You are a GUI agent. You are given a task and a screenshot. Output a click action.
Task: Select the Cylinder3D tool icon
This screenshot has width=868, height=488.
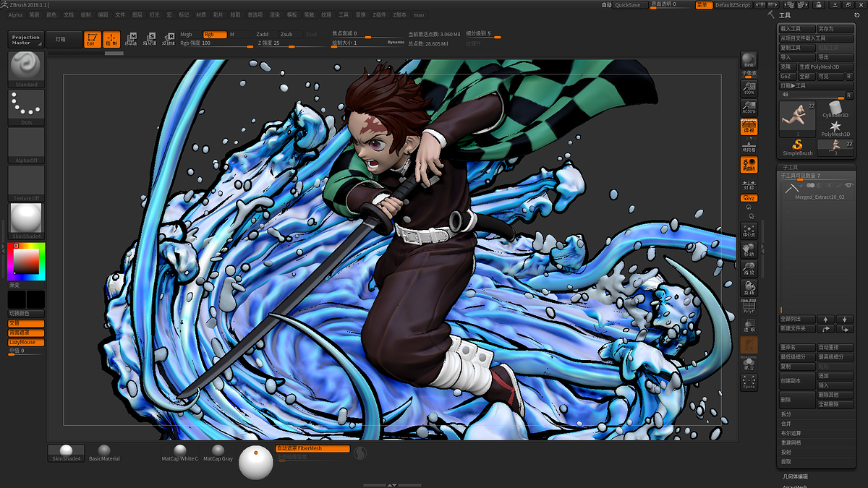(x=835, y=108)
